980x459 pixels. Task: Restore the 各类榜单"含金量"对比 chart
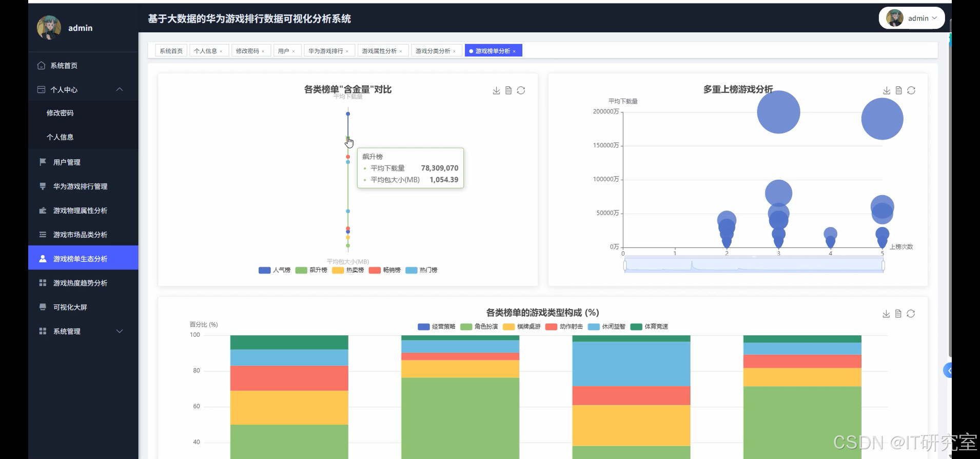[x=521, y=90]
